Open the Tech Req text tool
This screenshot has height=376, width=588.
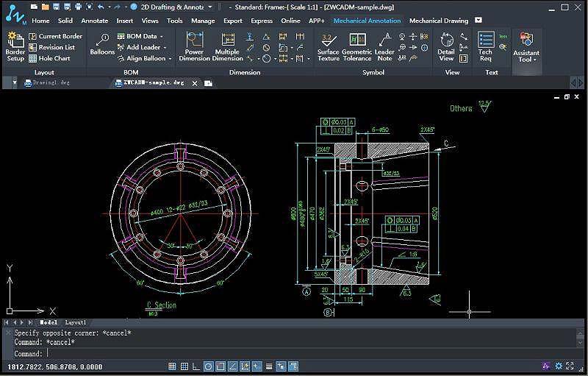point(486,46)
